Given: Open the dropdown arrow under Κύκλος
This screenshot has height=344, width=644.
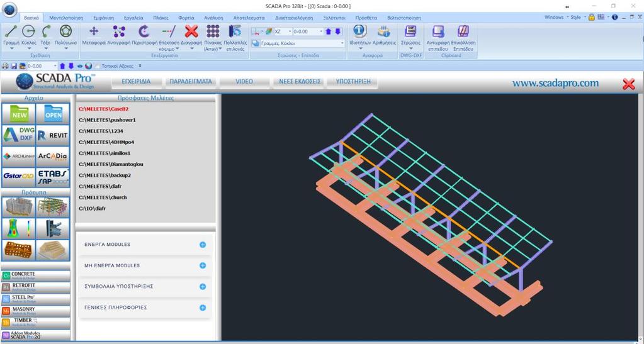Looking at the screenshot, I should pyautogui.click(x=28, y=48).
